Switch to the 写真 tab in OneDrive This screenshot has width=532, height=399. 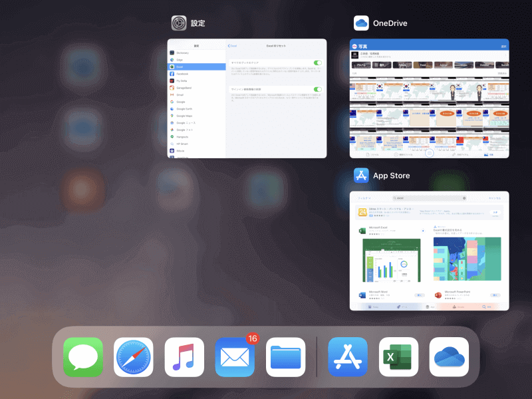coord(489,154)
